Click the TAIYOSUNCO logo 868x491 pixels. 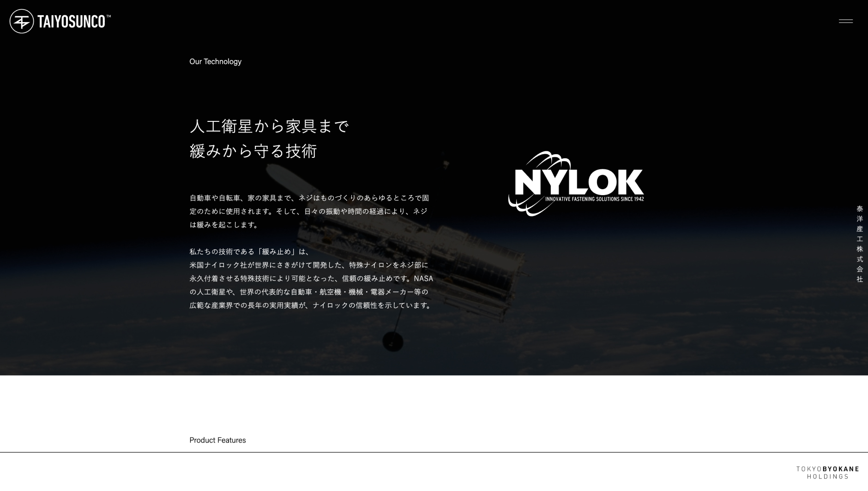60,21
